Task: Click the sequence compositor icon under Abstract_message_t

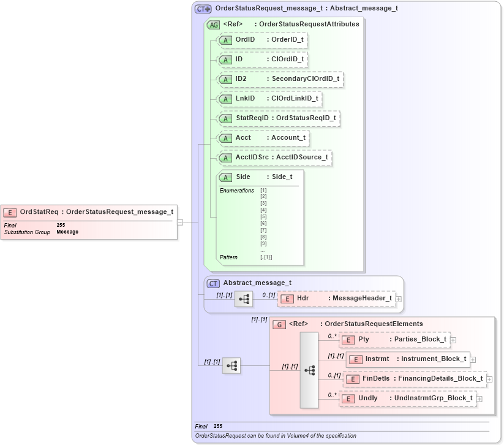Action: 244,298
